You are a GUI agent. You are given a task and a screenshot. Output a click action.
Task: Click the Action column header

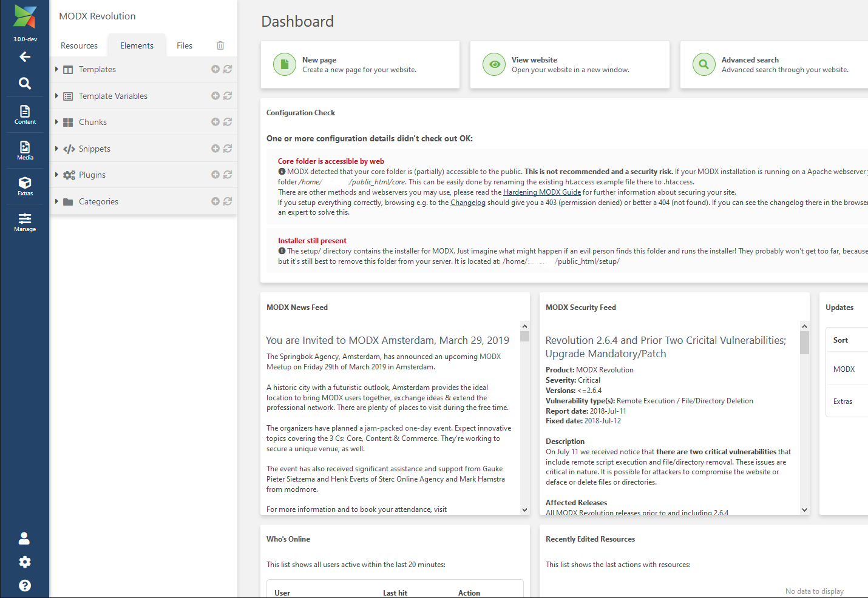point(469,593)
